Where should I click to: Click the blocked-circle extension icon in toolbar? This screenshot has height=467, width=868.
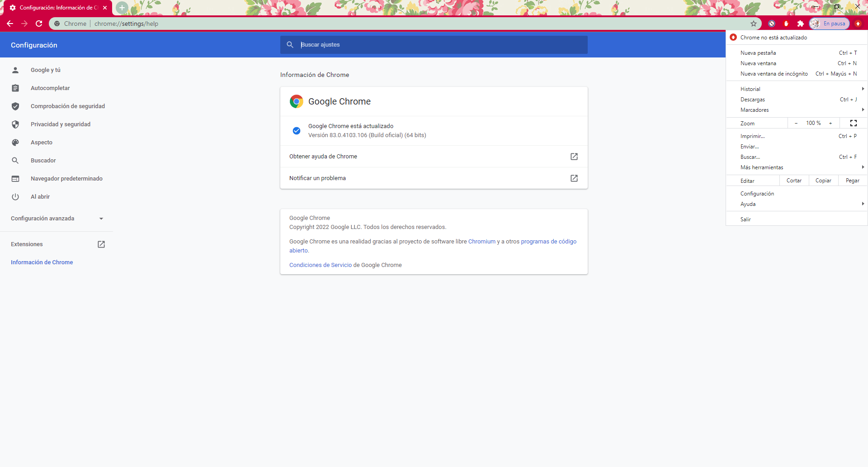[x=772, y=24]
